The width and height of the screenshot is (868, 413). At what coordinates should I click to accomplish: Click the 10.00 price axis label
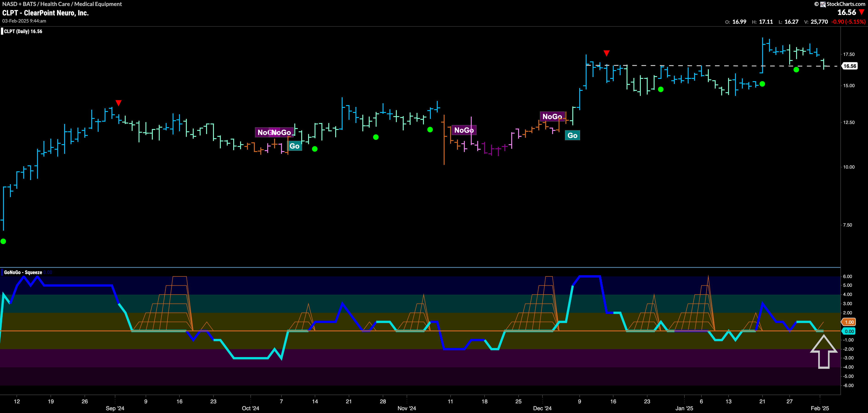[x=849, y=167]
